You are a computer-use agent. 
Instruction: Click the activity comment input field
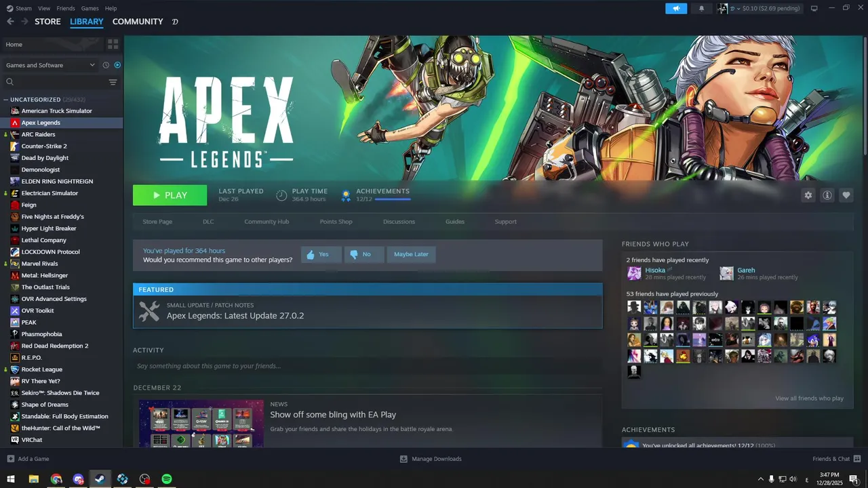pyautogui.click(x=368, y=366)
